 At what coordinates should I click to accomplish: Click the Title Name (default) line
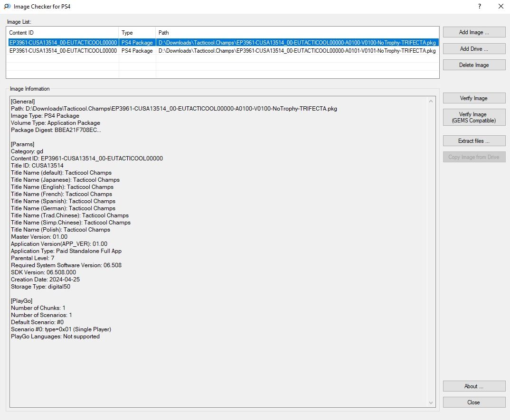pos(61,173)
